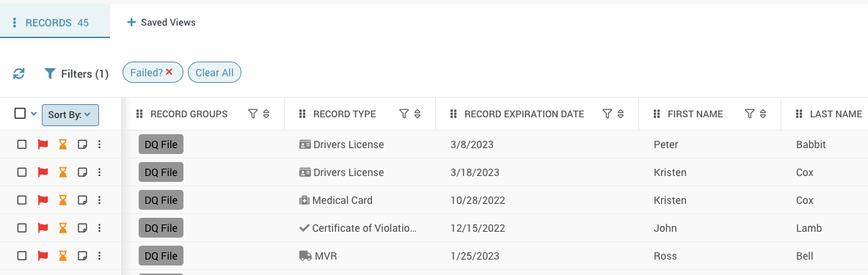The image size is (868, 275).
Task: Click the drag handle of RECORD EXPIRATION DATE column
Action: 453,114
